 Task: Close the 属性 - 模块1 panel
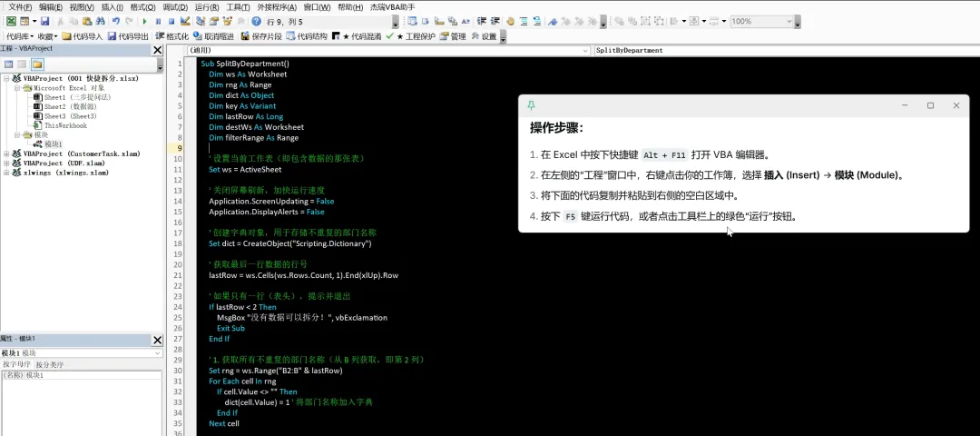pos(158,340)
